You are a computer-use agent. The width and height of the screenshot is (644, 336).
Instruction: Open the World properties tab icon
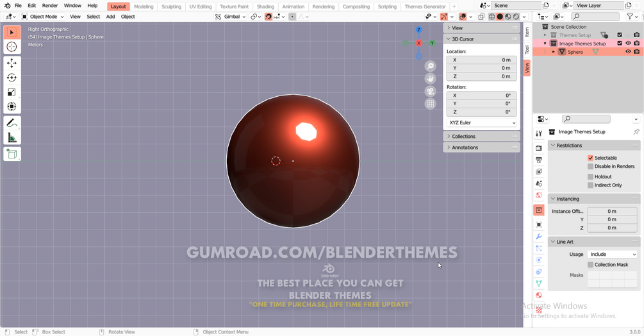click(539, 195)
